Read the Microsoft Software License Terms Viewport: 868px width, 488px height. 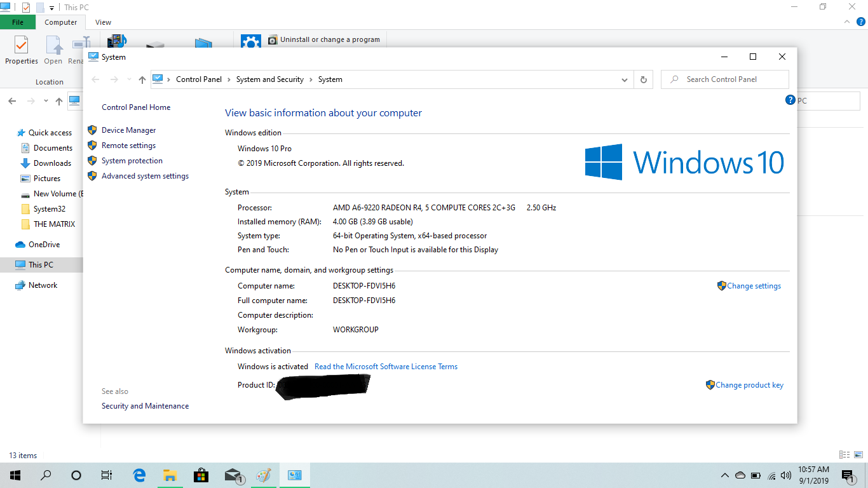386,367
